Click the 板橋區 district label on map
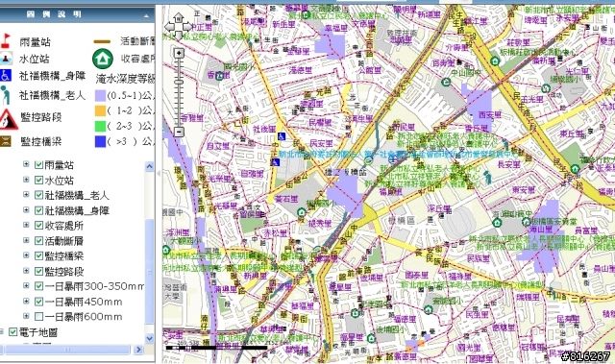Image resolution: width=615 pixels, height=364 pixels. tap(402, 220)
